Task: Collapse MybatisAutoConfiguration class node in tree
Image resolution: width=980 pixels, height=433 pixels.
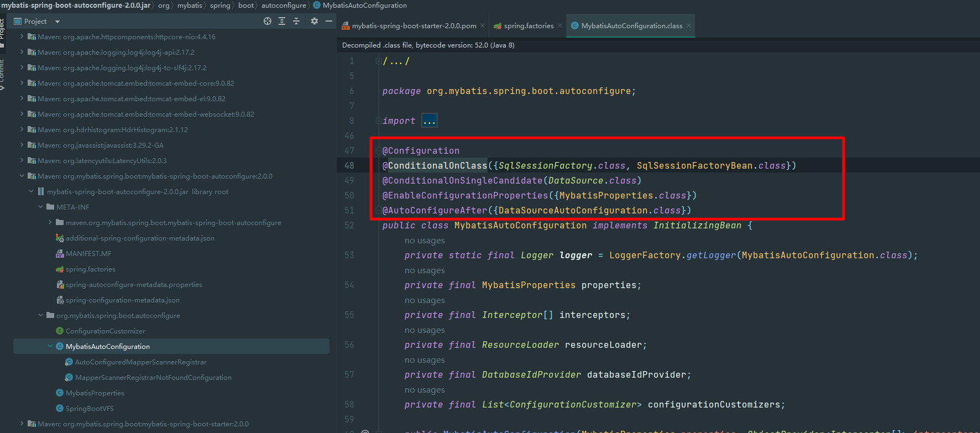Action: click(50, 346)
